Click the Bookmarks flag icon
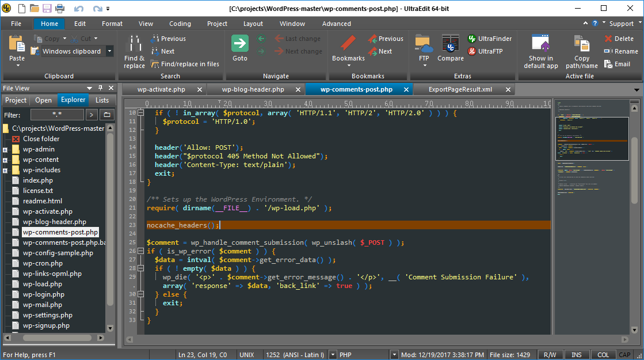This screenshot has height=360, width=644. tap(348, 44)
